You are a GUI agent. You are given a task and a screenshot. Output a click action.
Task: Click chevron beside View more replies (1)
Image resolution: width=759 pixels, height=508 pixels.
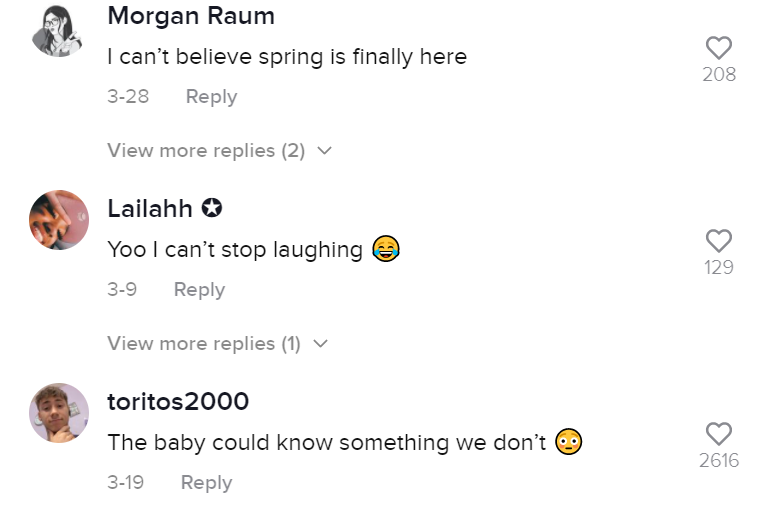coord(320,344)
